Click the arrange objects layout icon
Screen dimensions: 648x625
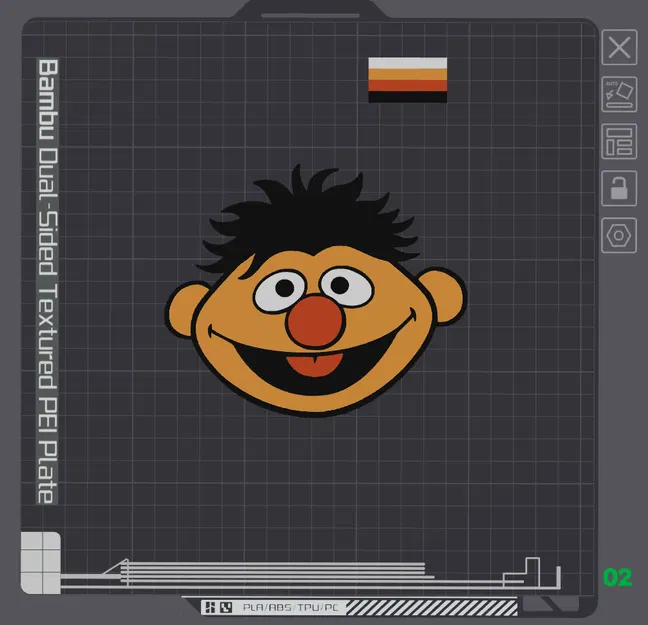pos(619,141)
